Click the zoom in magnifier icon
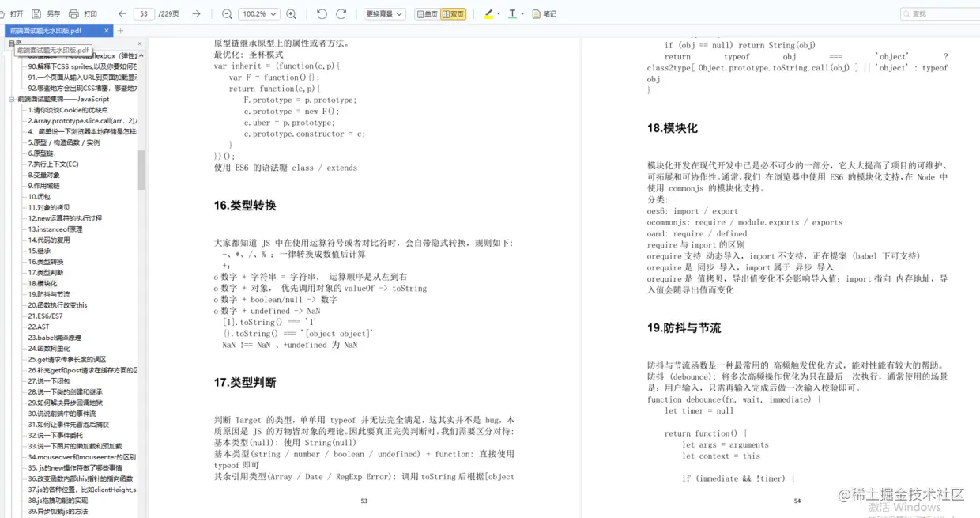The width and height of the screenshot is (980, 518). click(292, 13)
